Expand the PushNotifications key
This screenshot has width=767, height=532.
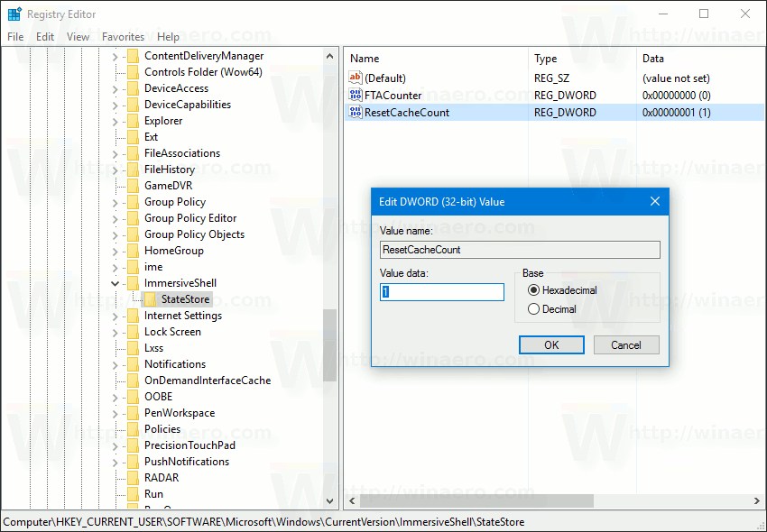[x=115, y=462]
